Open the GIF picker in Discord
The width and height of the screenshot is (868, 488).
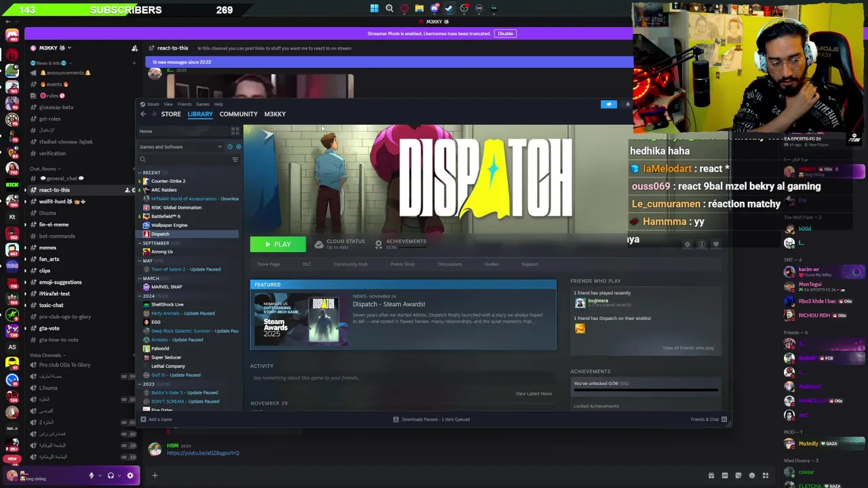click(x=725, y=476)
